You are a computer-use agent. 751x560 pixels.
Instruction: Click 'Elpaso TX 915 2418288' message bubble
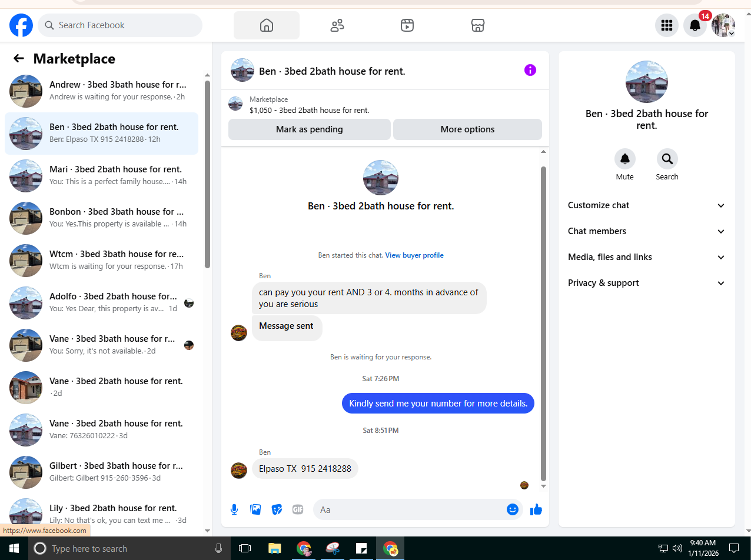pyautogui.click(x=305, y=469)
